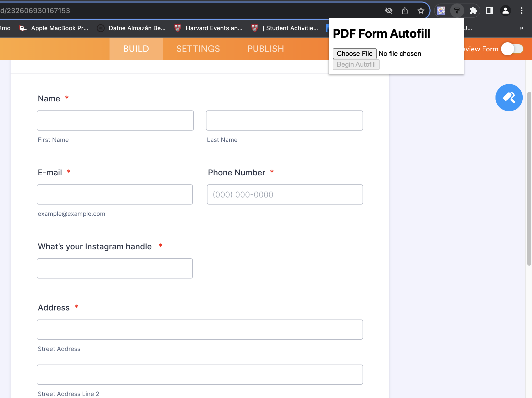Switch to the PUBLISH tab
Viewport: 532px width, 398px height.
266,49
